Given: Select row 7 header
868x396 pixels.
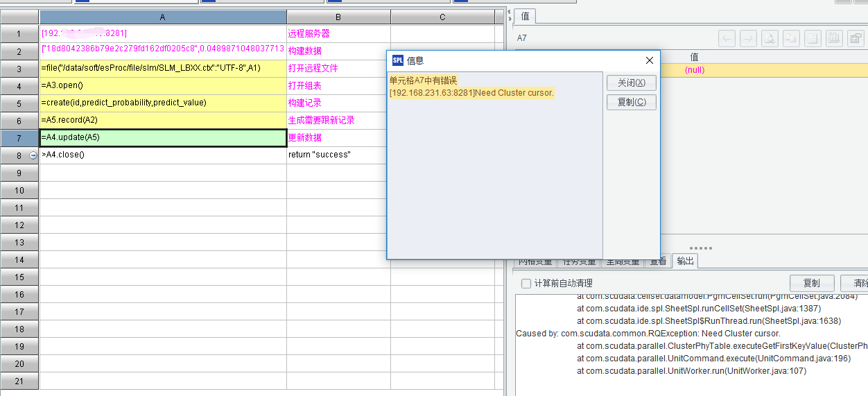Looking at the screenshot, I should pos(19,138).
